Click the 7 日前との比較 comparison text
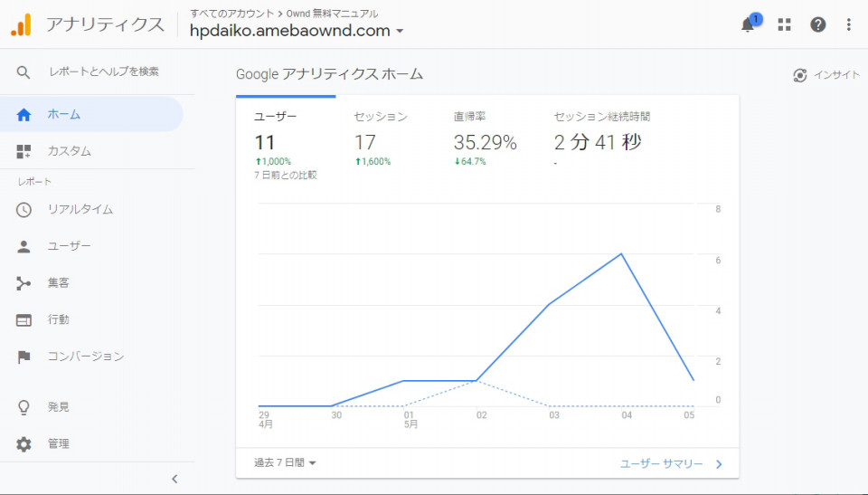This screenshot has height=495, width=868. click(286, 176)
